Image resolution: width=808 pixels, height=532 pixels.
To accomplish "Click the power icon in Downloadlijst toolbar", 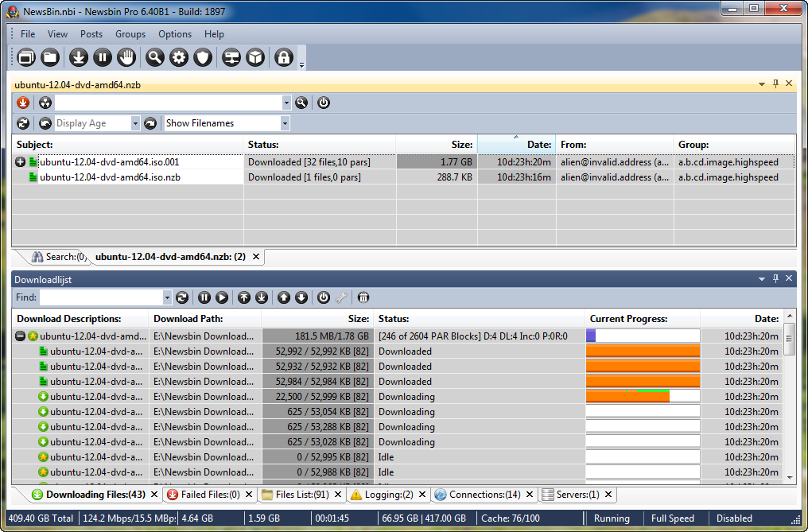I will [323, 297].
